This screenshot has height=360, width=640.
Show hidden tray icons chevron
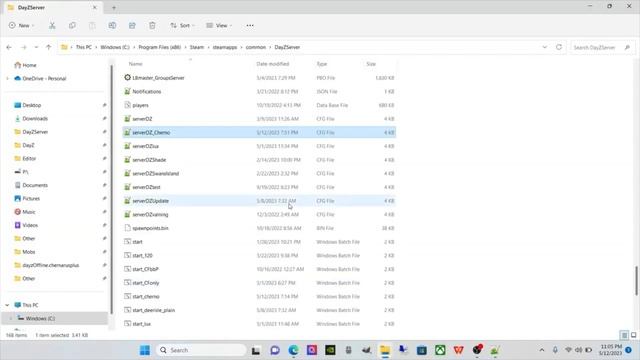[542, 350]
